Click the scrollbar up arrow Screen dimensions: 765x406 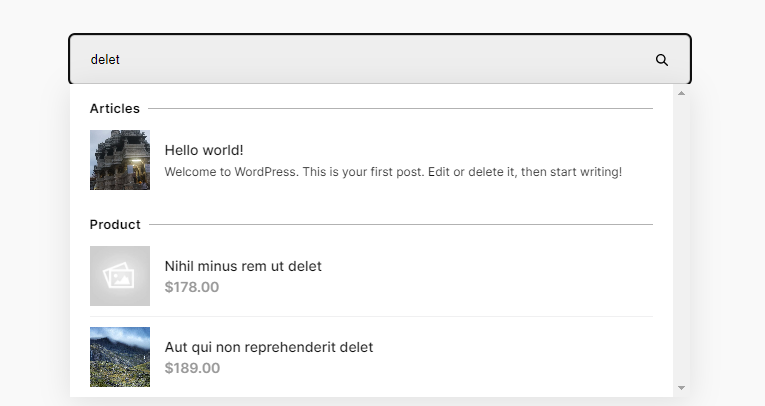pos(682,93)
